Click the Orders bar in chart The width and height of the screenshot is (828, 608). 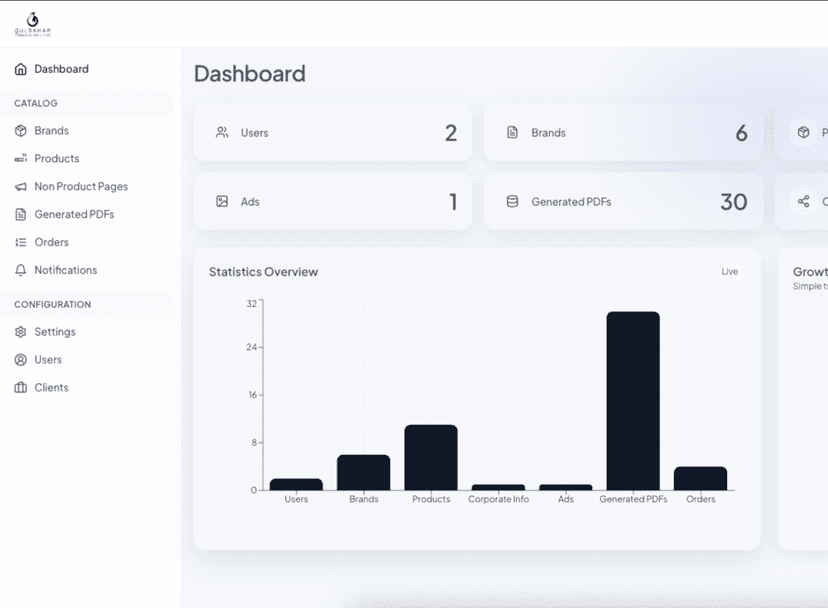(700, 478)
